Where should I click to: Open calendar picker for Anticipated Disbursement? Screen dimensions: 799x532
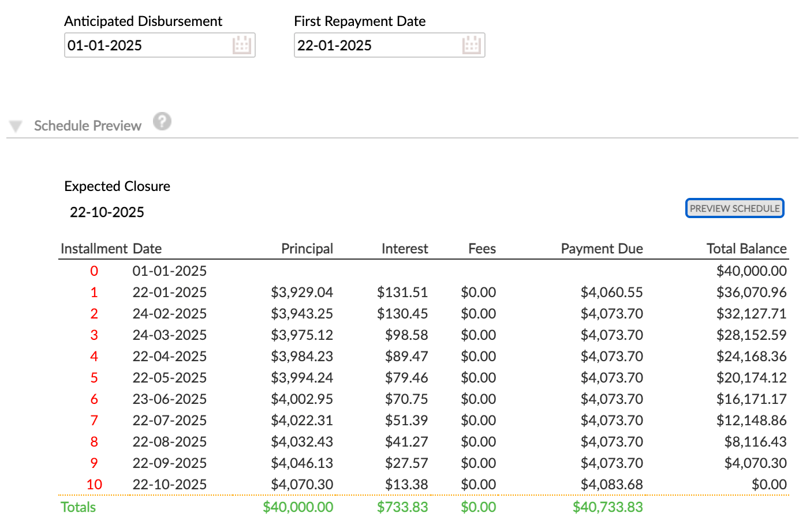pyautogui.click(x=242, y=45)
